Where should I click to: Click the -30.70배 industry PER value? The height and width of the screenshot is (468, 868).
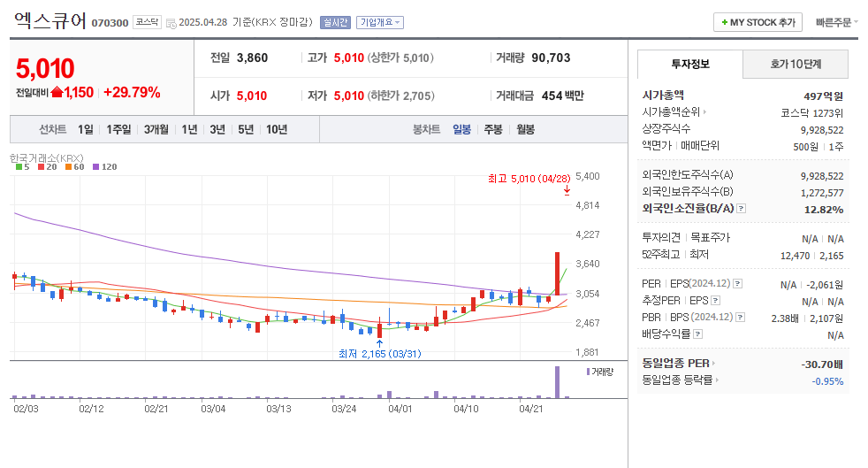click(822, 364)
